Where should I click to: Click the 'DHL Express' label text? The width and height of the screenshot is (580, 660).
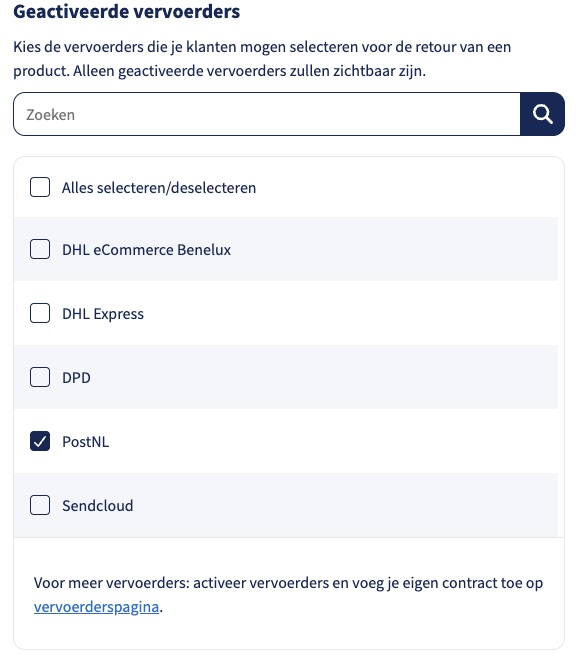(x=103, y=314)
